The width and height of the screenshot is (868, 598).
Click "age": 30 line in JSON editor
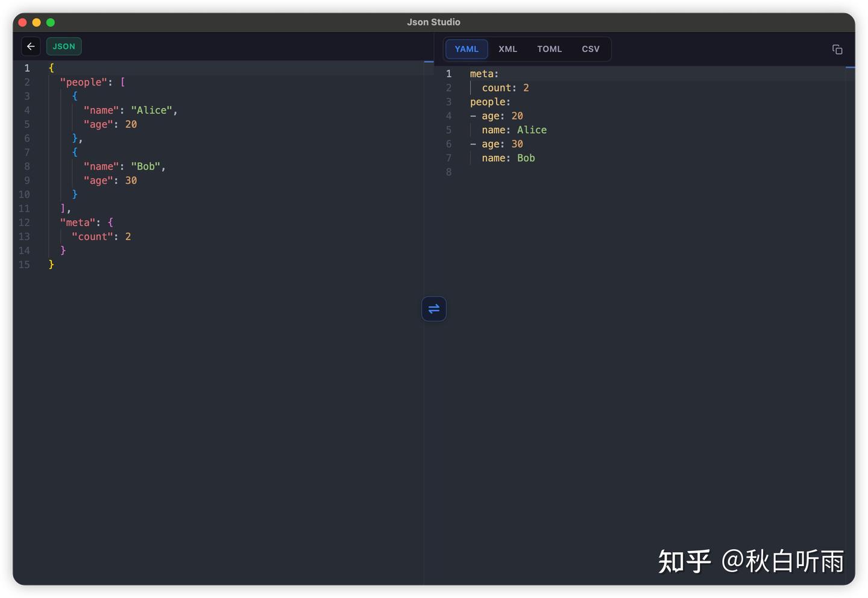110,180
